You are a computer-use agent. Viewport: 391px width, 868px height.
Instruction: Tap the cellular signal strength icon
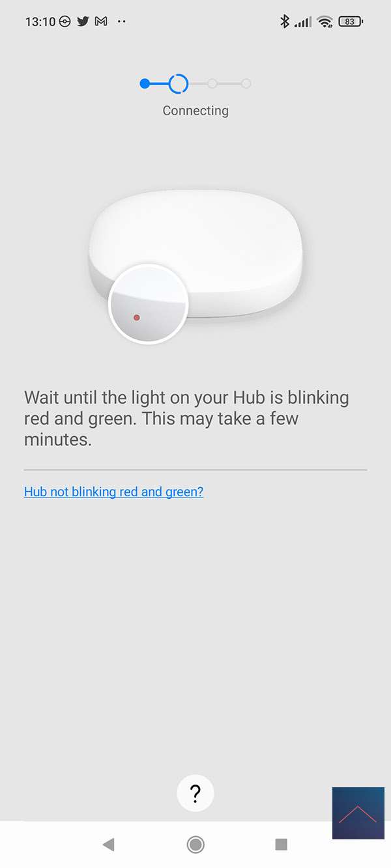(302, 23)
